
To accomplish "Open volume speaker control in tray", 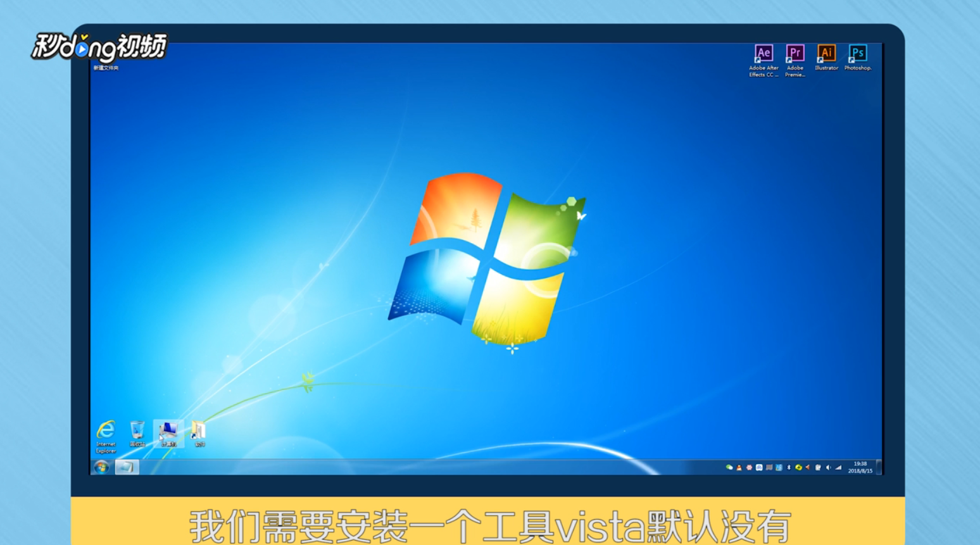I will [828, 467].
